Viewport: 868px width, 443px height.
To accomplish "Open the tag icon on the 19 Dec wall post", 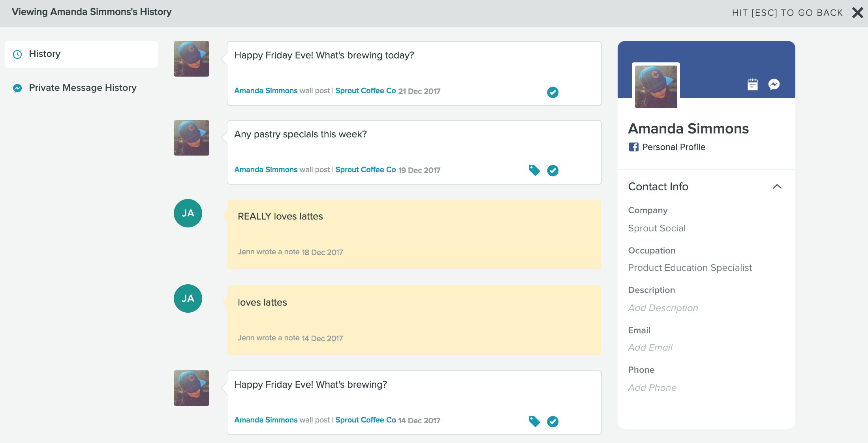I will pyautogui.click(x=535, y=170).
